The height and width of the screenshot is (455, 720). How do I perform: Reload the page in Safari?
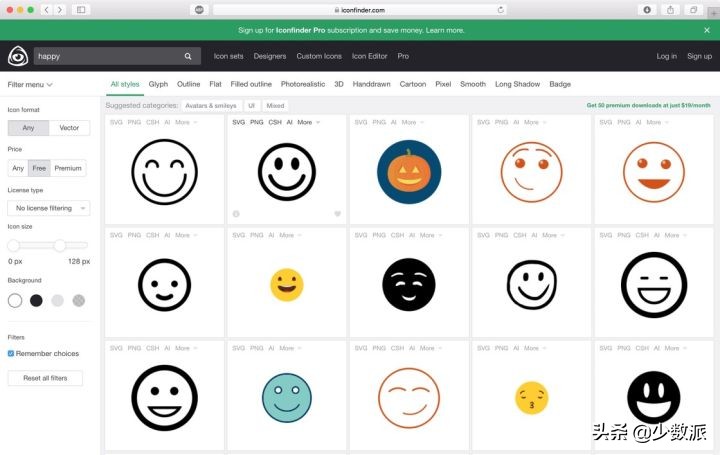click(500, 9)
